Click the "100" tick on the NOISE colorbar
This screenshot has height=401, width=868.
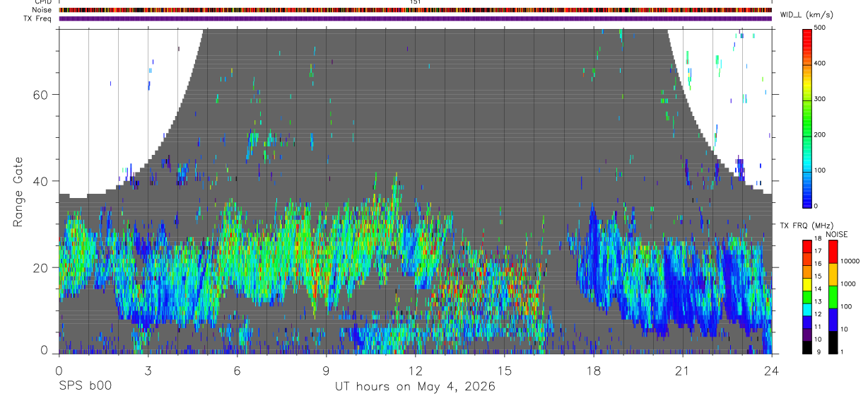coord(845,307)
